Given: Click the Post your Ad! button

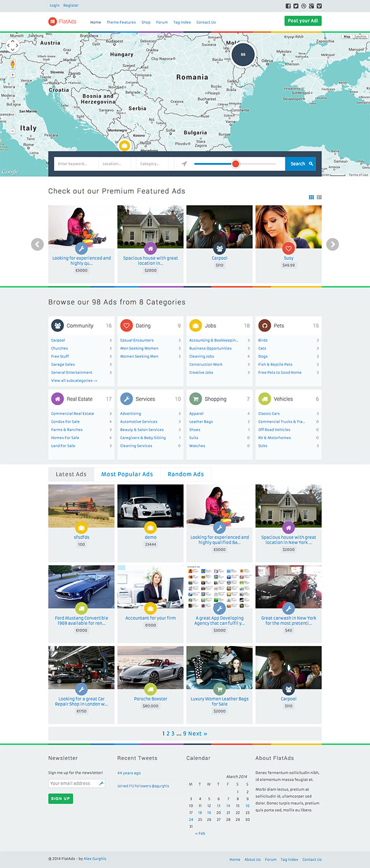Looking at the screenshot, I should [x=302, y=21].
